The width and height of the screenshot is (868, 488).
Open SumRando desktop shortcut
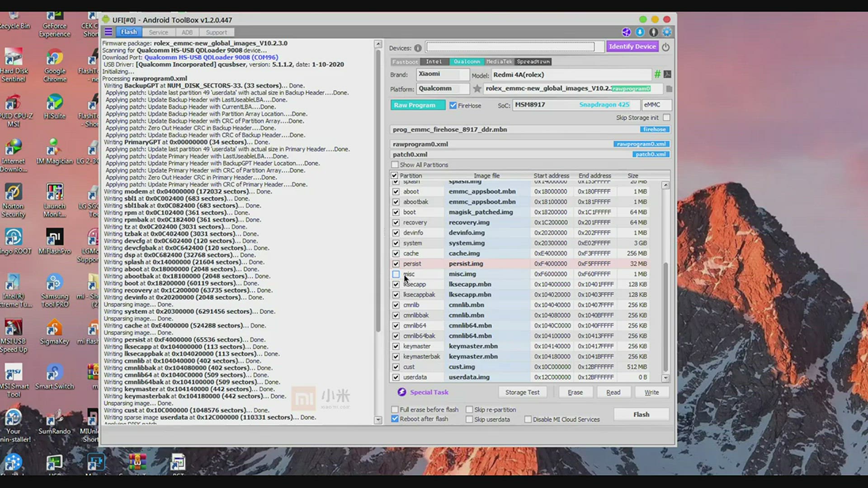(x=55, y=422)
